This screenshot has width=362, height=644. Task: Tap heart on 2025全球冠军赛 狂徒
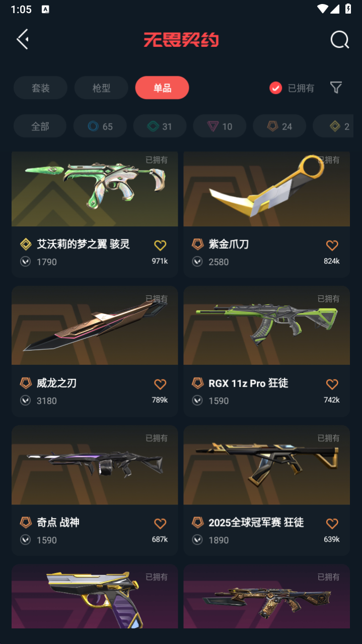pos(332,524)
